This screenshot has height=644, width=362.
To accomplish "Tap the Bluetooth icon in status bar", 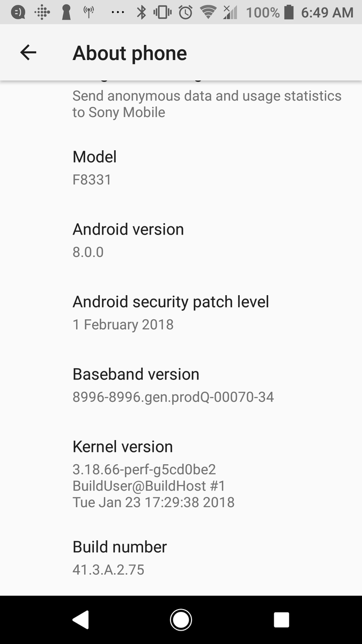I will pyautogui.click(x=141, y=12).
